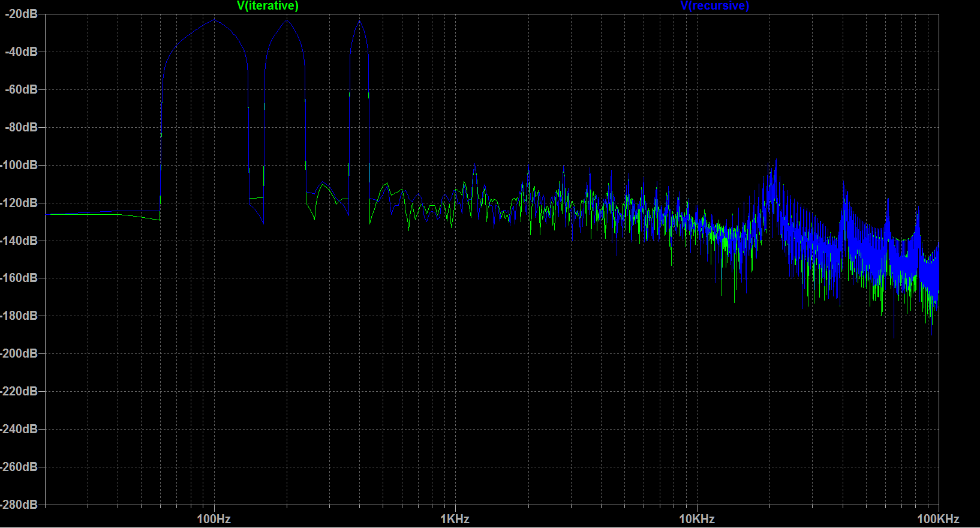980x528 pixels.
Task: Click the -120dB axis label
Action: coord(19,203)
